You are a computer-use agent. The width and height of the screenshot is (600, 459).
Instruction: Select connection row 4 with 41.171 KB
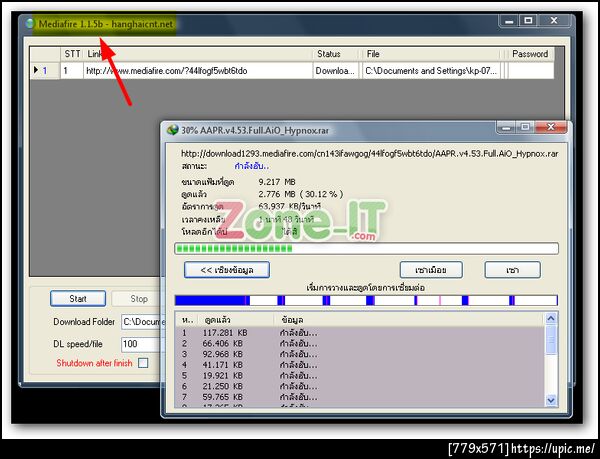[x=360, y=365]
